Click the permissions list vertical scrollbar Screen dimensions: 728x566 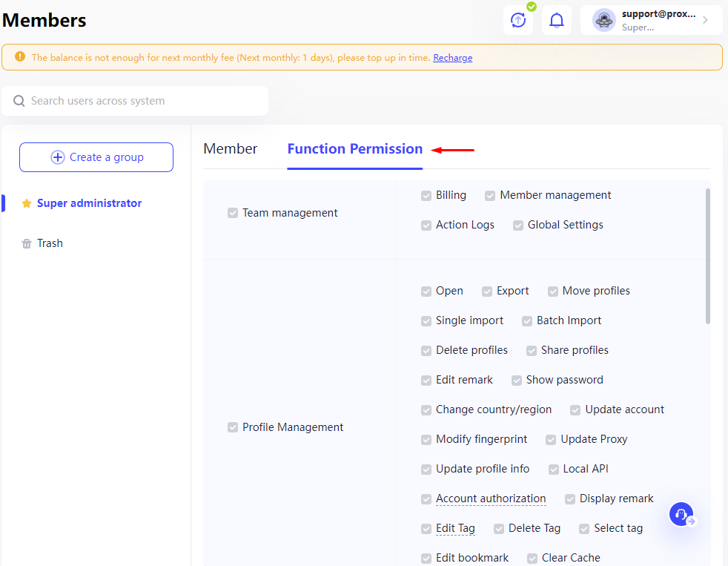707,256
